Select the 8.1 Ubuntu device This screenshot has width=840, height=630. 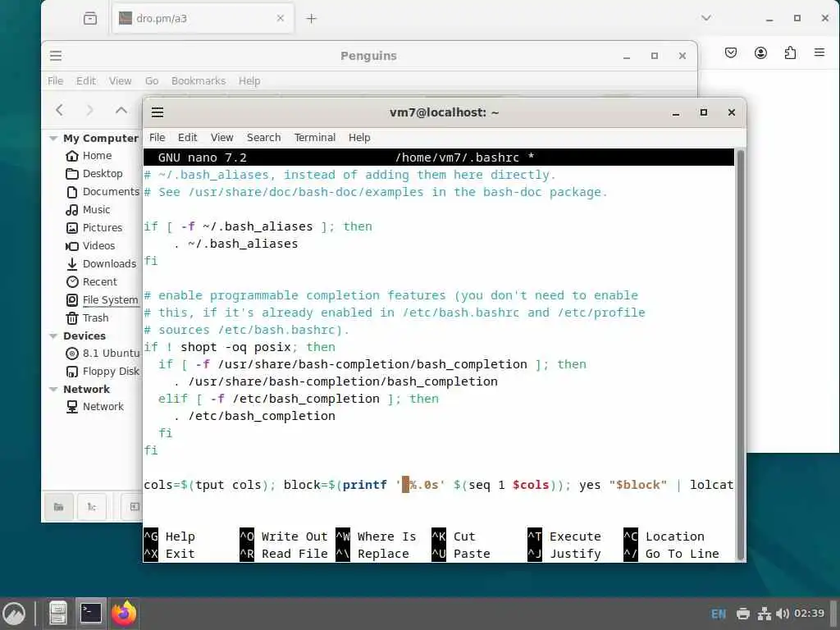point(103,354)
